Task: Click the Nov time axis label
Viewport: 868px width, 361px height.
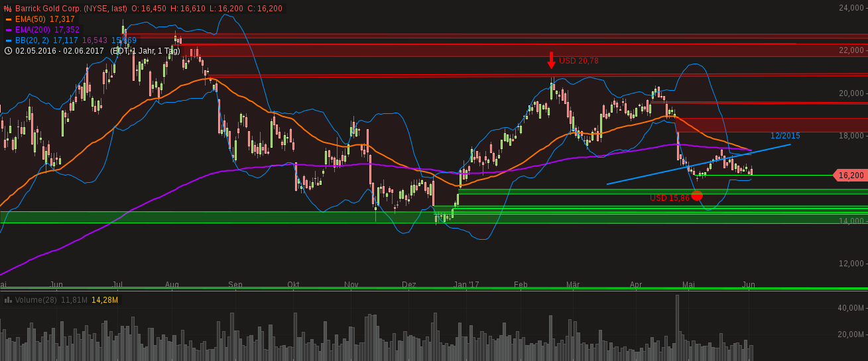Action: coord(351,285)
